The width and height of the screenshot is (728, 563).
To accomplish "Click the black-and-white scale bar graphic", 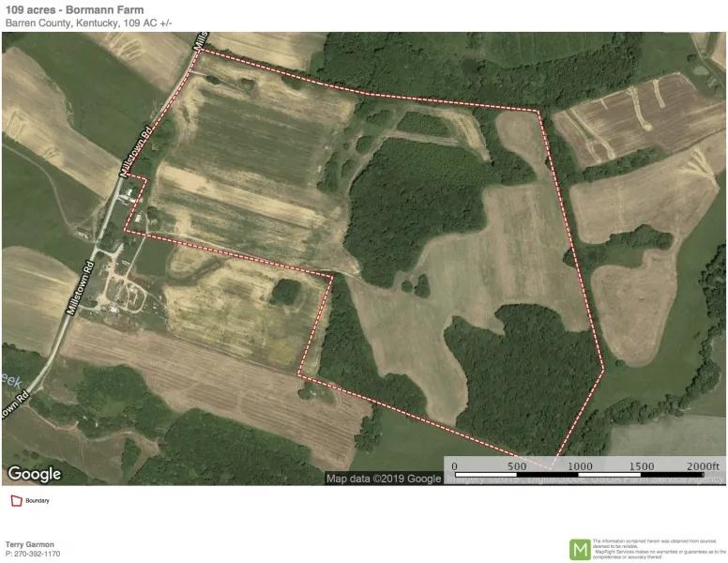I will click(x=580, y=475).
